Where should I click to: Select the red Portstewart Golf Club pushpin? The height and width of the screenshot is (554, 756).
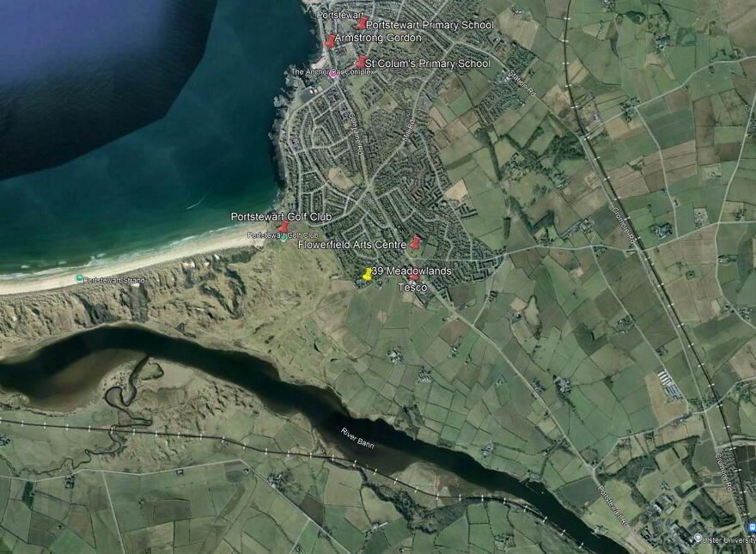click(283, 226)
